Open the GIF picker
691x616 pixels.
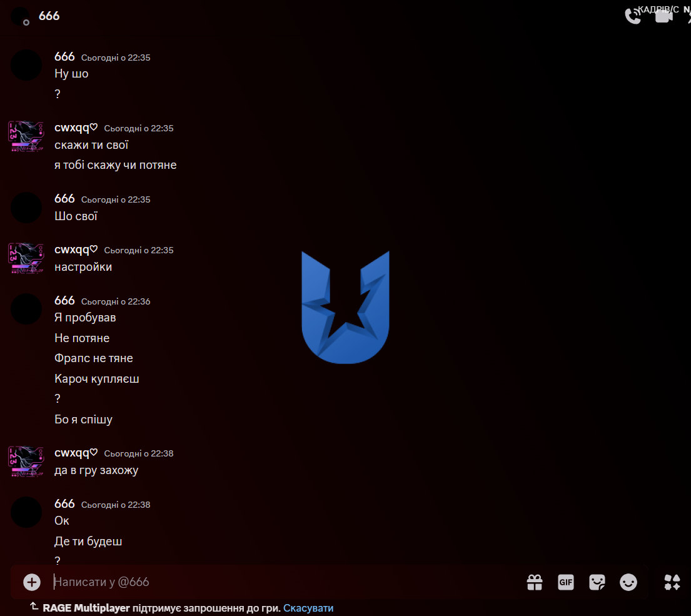point(566,582)
